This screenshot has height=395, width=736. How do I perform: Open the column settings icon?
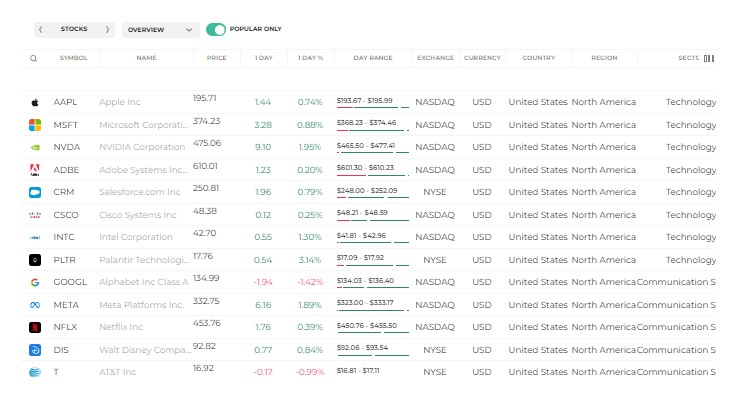click(x=709, y=58)
